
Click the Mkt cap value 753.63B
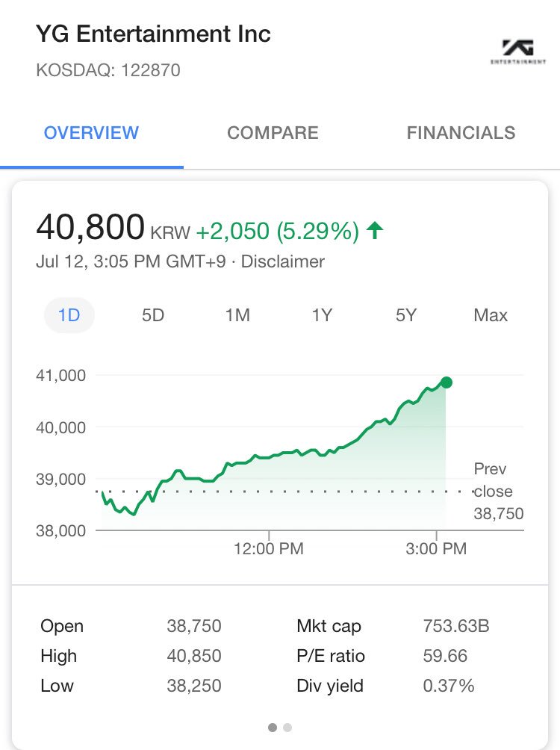pos(456,626)
